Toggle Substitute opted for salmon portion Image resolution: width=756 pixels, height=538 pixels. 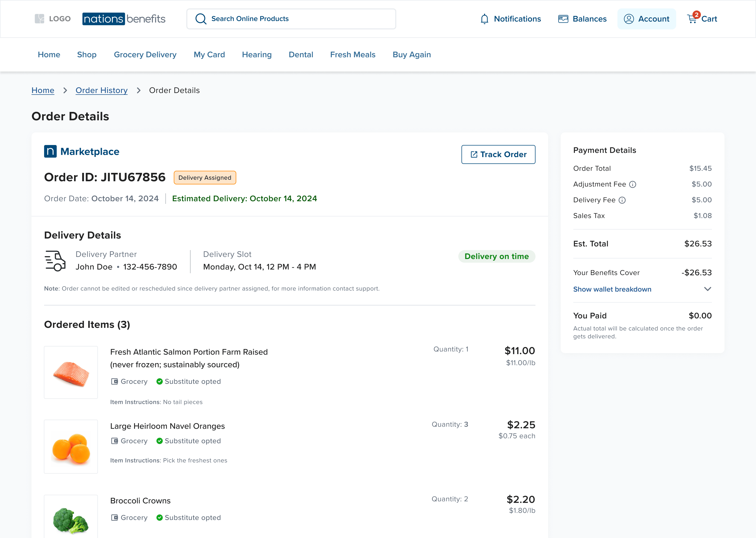(x=160, y=381)
